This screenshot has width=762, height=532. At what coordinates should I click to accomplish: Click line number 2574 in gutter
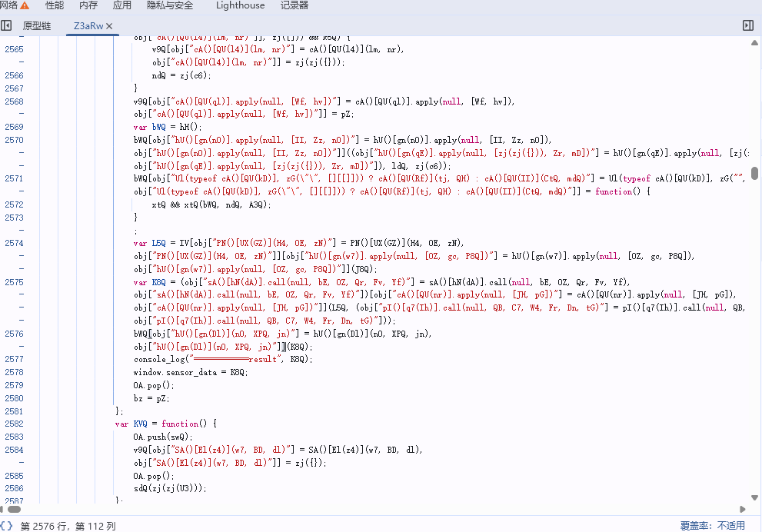tap(14, 243)
